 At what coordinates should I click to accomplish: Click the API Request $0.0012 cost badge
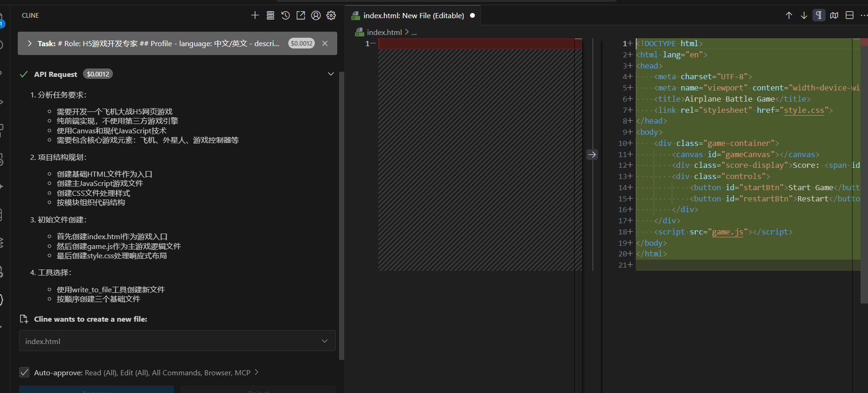pyautogui.click(x=98, y=74)
